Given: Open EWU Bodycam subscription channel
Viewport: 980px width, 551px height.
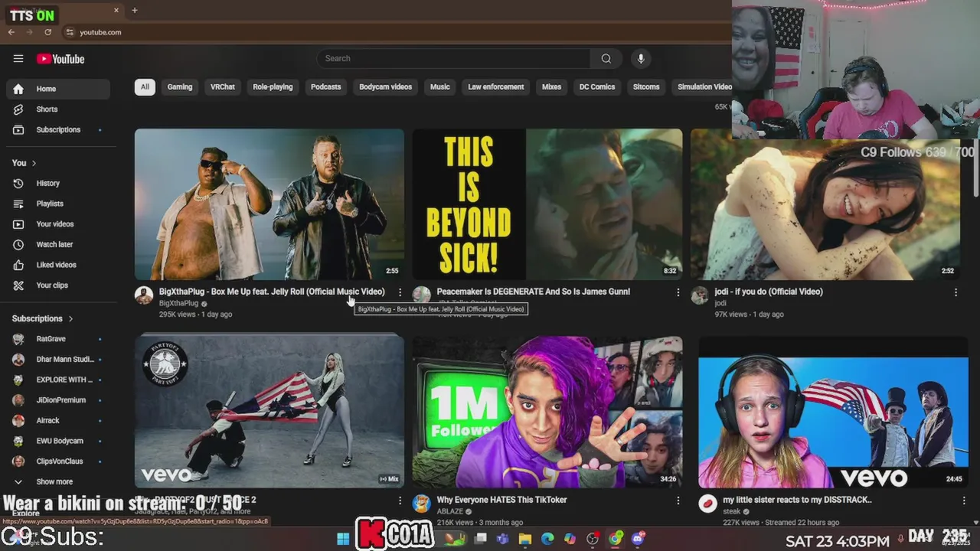Looking at the screenshot, I should (x=58, y=442).
